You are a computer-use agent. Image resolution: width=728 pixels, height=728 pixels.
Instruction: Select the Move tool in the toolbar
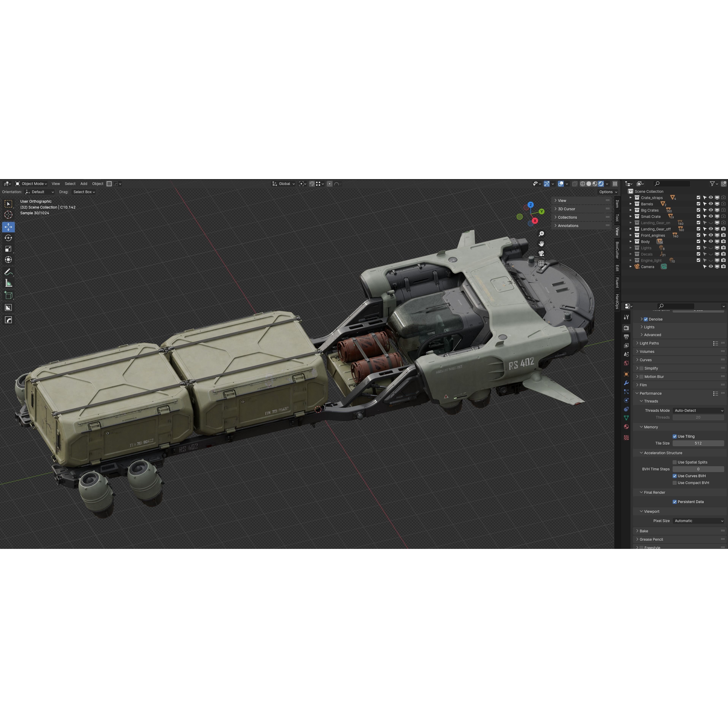click(8, 227)
